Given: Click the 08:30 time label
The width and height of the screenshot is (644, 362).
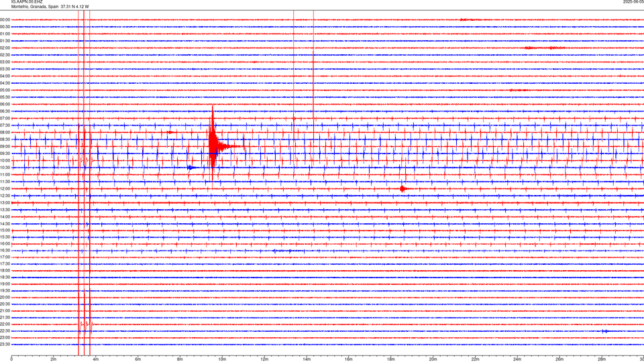Looking at the screenshot, I should [x=5, y=139].
